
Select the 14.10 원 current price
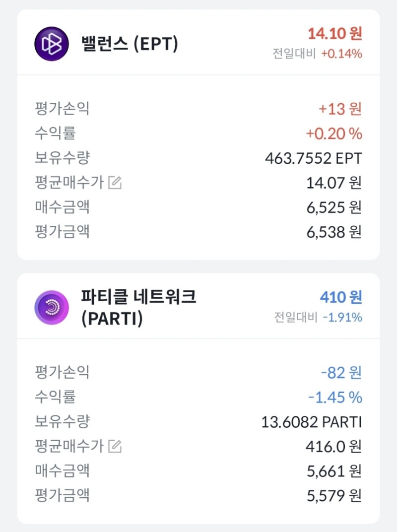click(x=334, y=34)
